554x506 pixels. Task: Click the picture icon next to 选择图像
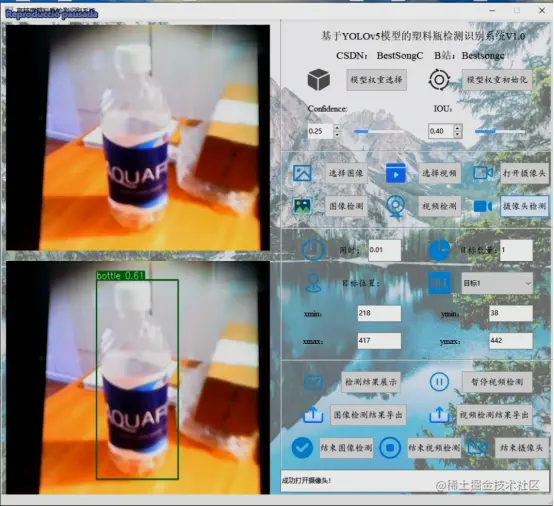[302, 173]
